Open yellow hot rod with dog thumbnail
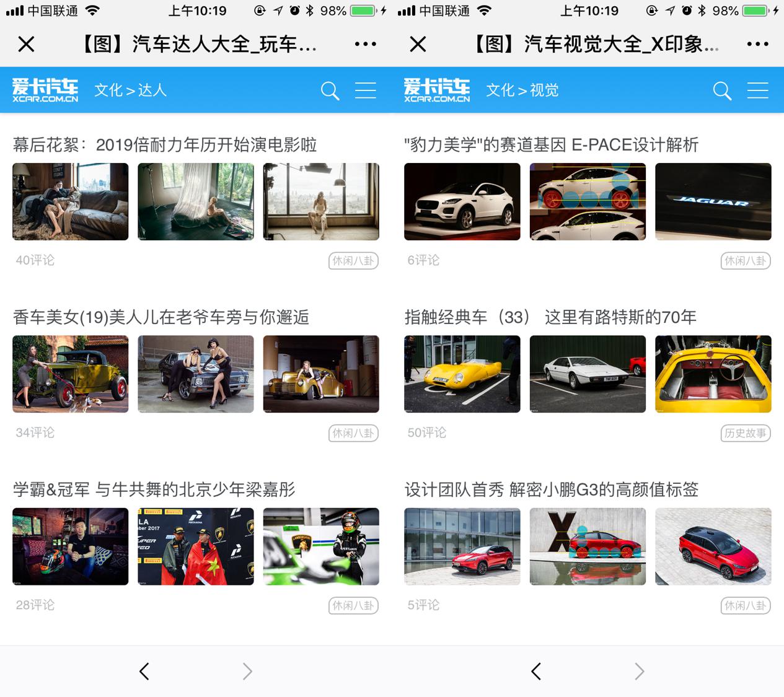 (x=71, y=374)
